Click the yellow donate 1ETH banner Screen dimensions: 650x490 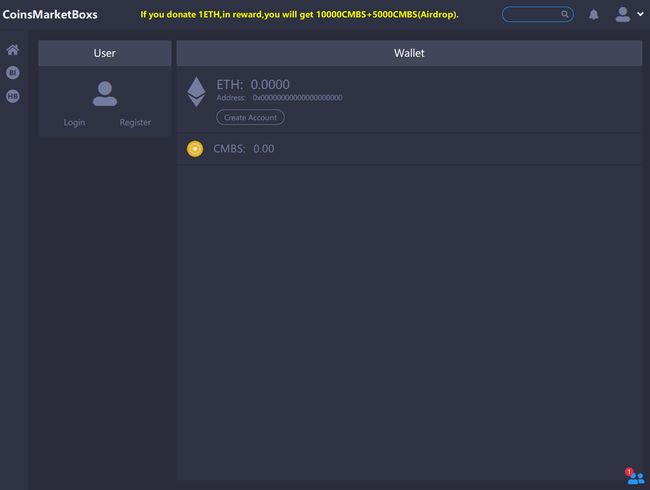coord(299,15)
